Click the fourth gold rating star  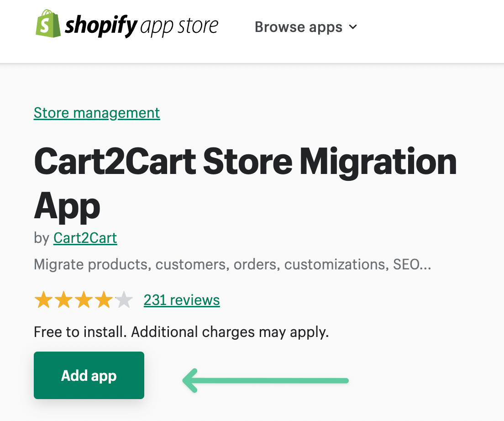pos(104,300)
